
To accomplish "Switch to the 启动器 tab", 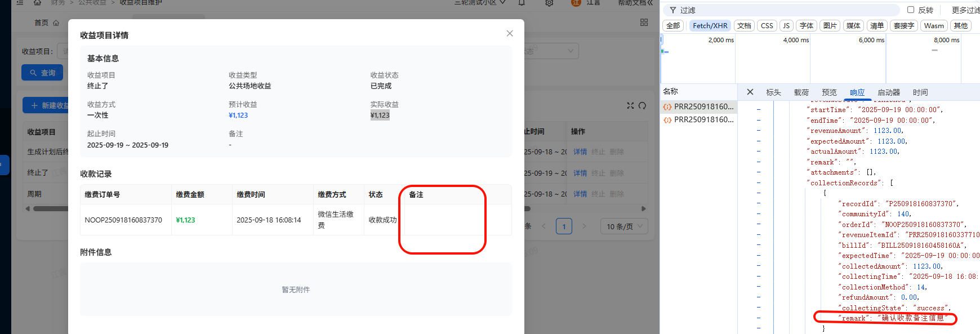I will click(x=889, y=92).
